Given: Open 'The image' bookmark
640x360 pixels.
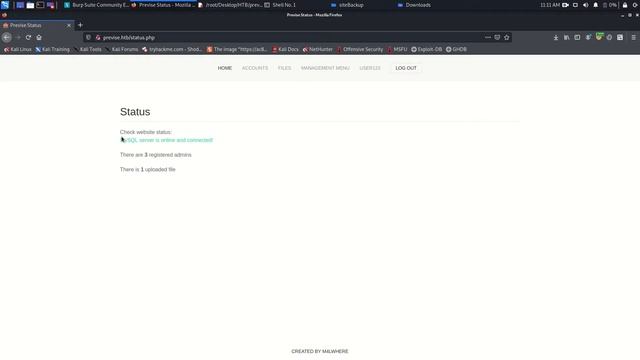Looking at the screenshot, I should click(x=237, y=49).
